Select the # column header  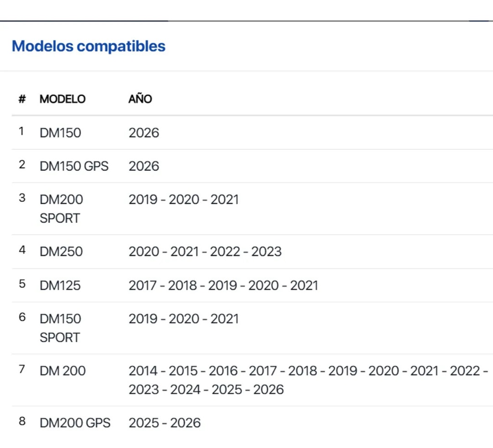[22, 99]
